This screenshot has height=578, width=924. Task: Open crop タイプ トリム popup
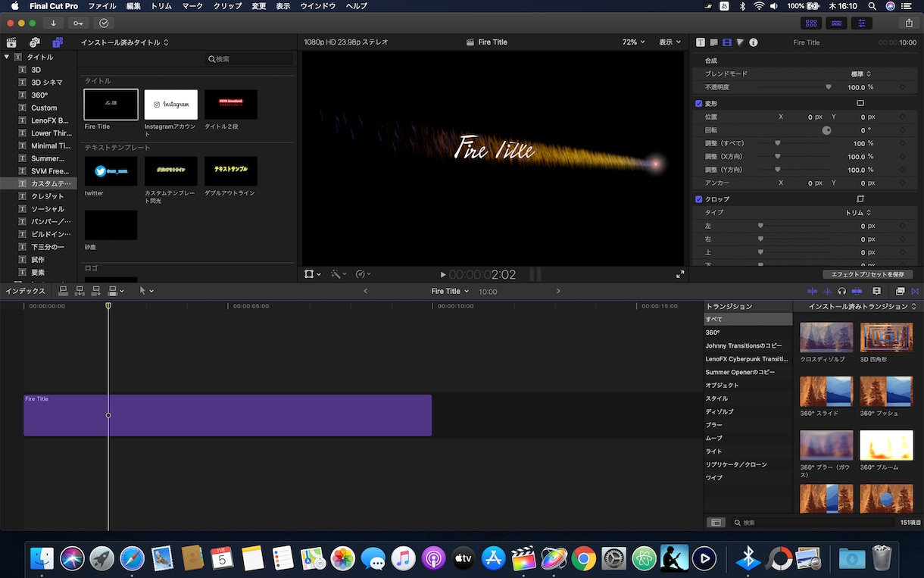click(x=858, y=213)
